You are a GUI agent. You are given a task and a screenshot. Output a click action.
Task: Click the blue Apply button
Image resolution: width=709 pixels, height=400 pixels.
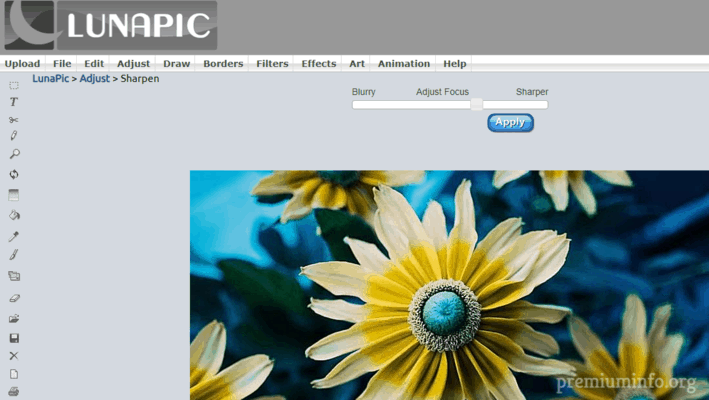coord(510,122)
